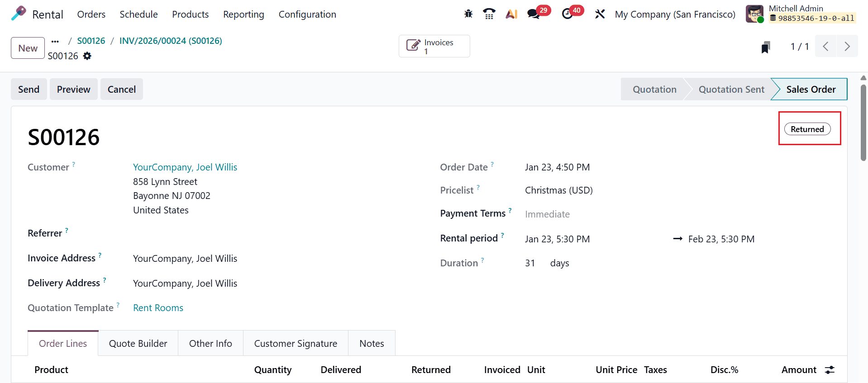Click the gear actions icon beside S00126
Image resolution: width=868 pixels, height=383 pixels.
click(87, 56)
